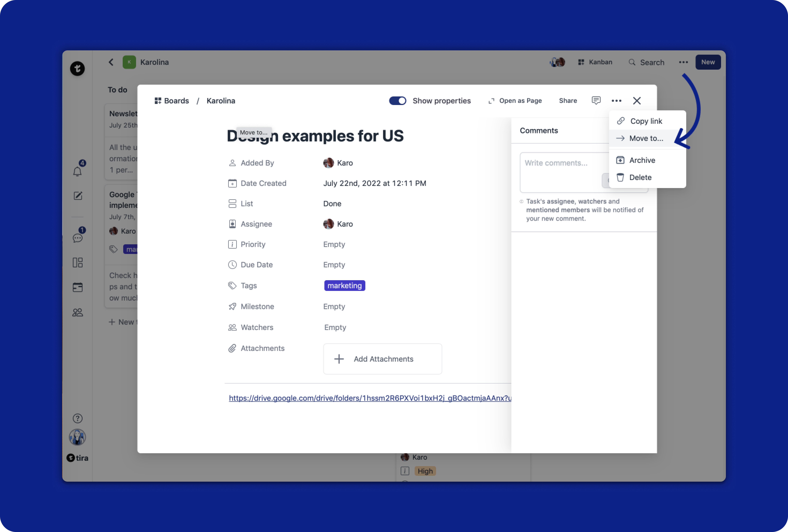Choose Archive in the context menu
Viewport: 788px width, 532px height.
tap(642, 160)
